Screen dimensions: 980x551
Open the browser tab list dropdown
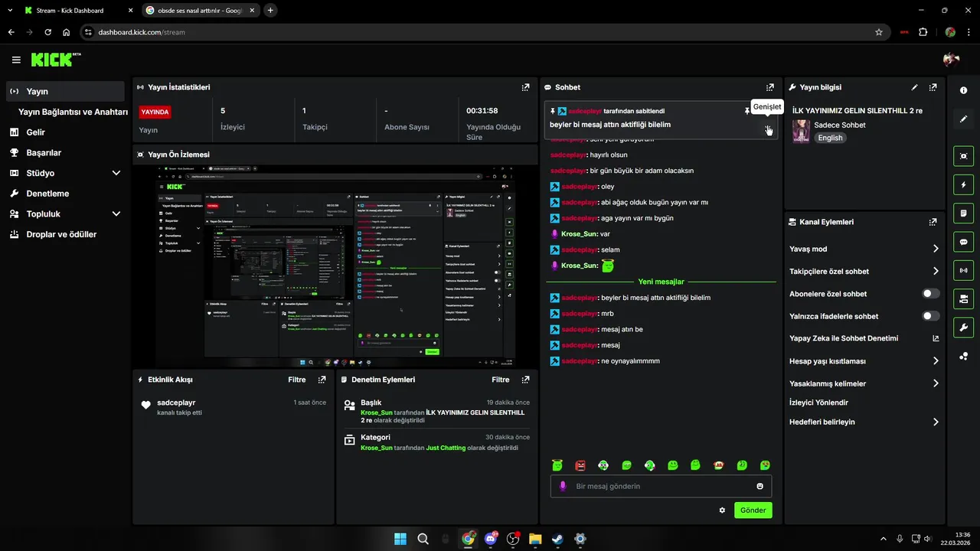click(x=10, y=11)
